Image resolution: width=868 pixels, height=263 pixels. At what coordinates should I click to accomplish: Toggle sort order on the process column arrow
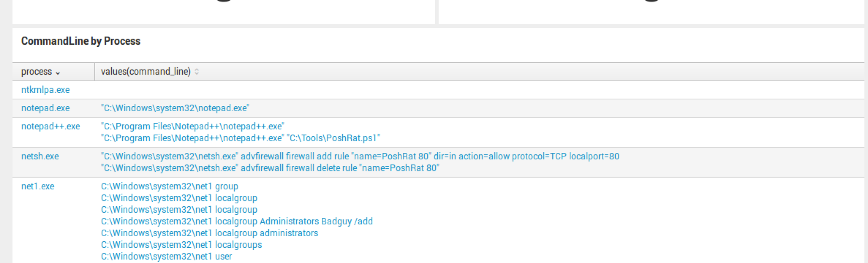[58, 72]
